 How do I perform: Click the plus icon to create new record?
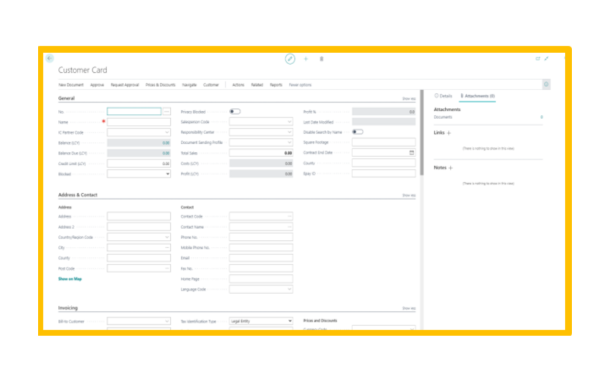[x=306, y=59]
